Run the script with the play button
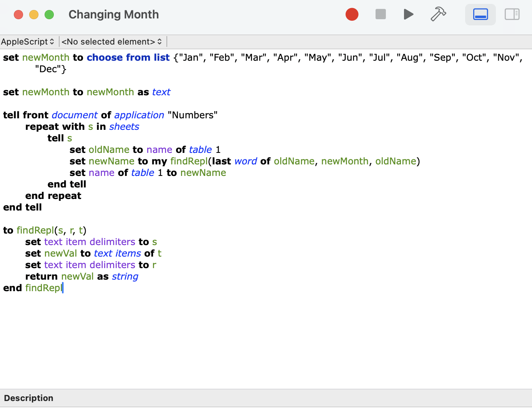 [409, 15]
